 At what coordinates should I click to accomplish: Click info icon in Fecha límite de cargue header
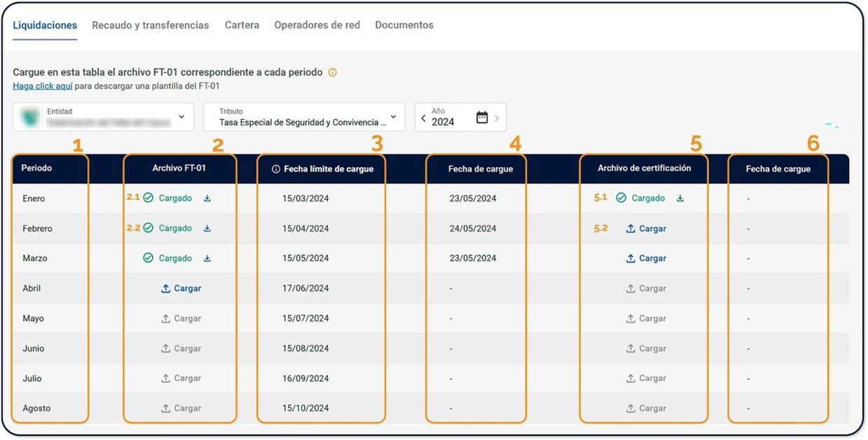276,169
